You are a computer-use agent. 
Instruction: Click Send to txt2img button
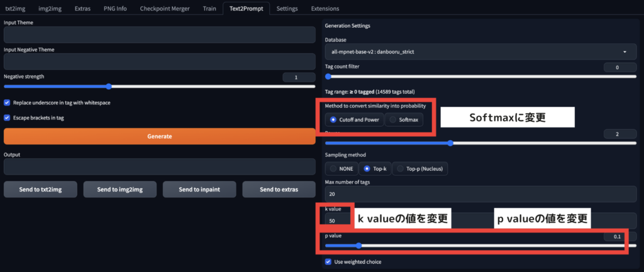tap(41, 189)
